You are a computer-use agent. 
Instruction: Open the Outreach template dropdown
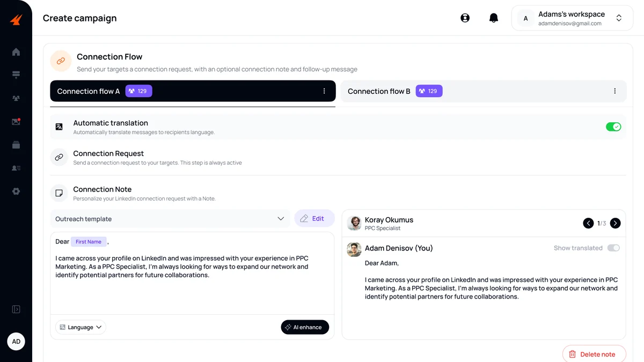(170, 219)
